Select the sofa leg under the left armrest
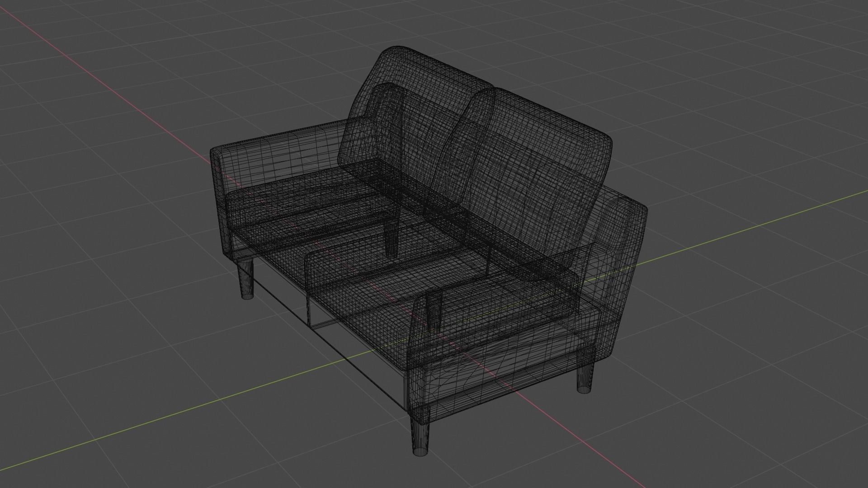Screen dimensions: 868x488 (246, 279)
